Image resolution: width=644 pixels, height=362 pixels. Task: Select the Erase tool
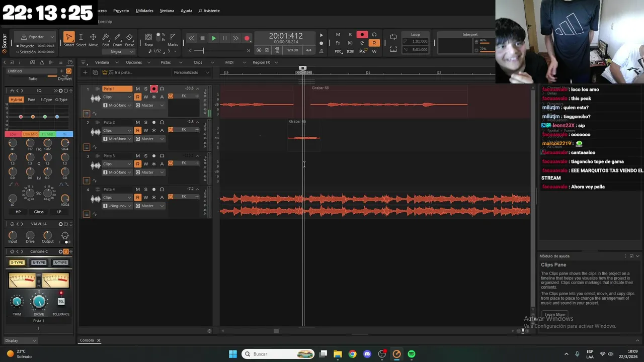[x=129, y=37]
